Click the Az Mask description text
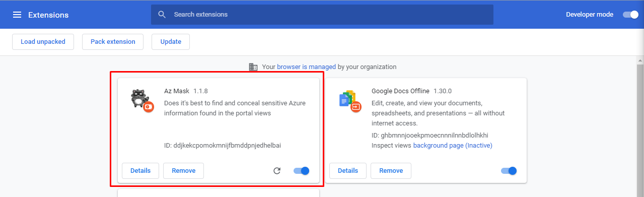644x197 pixels. (235, 108)
